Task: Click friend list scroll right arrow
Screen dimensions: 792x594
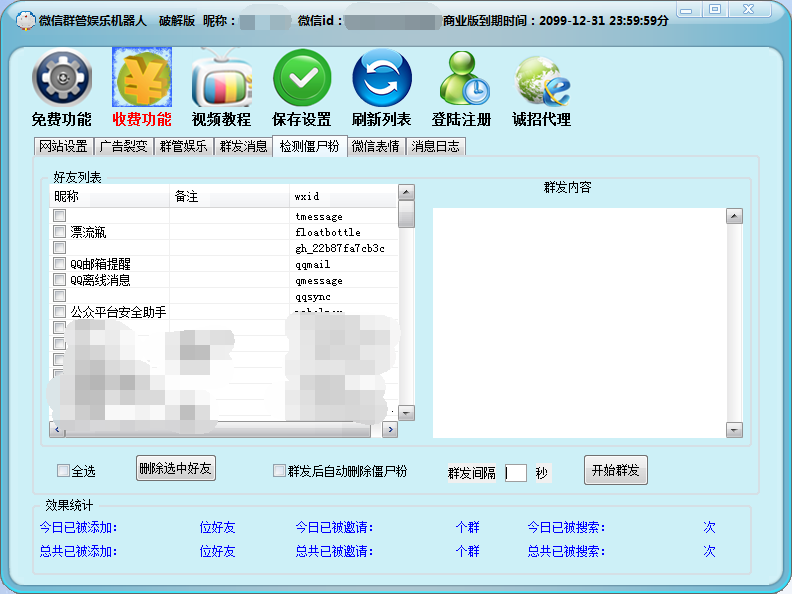Action: tap(390, 430)
